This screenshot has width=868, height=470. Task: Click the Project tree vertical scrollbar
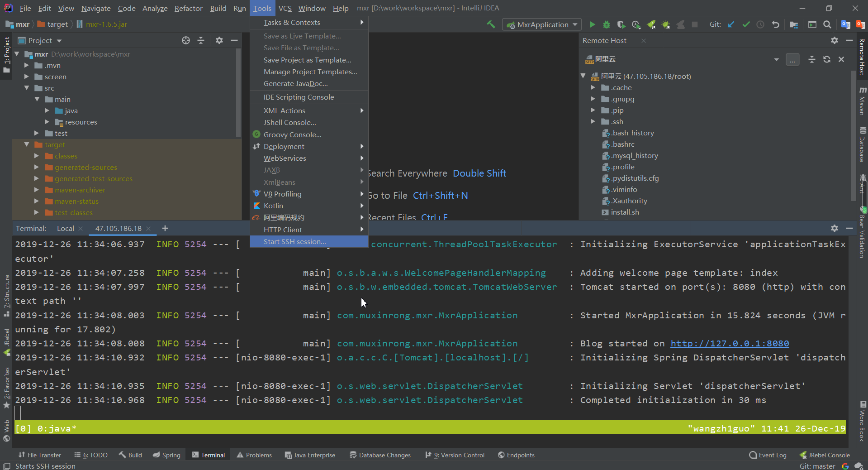(x=238, y=93)
